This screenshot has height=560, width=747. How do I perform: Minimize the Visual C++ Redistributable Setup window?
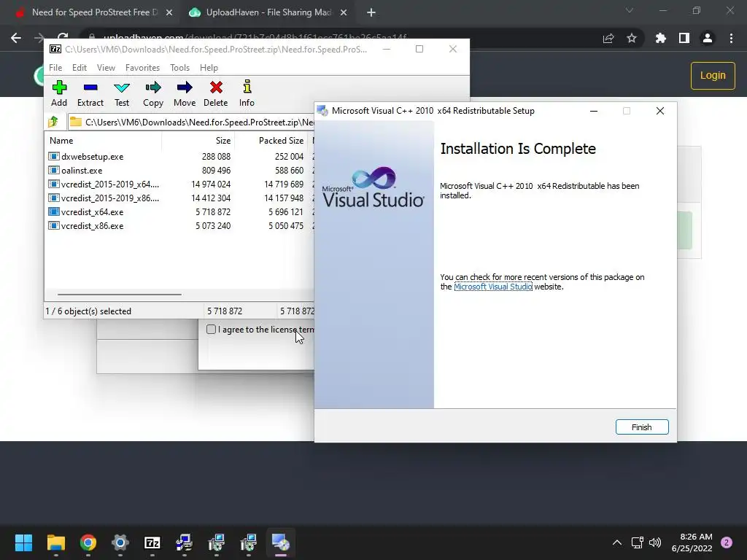click(594, 111)
